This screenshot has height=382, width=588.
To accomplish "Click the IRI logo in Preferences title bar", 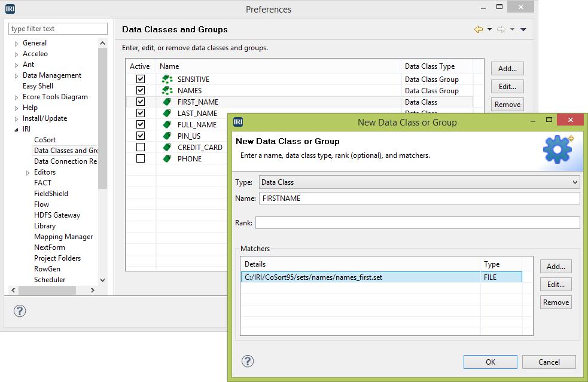I will tap(10, 8).
